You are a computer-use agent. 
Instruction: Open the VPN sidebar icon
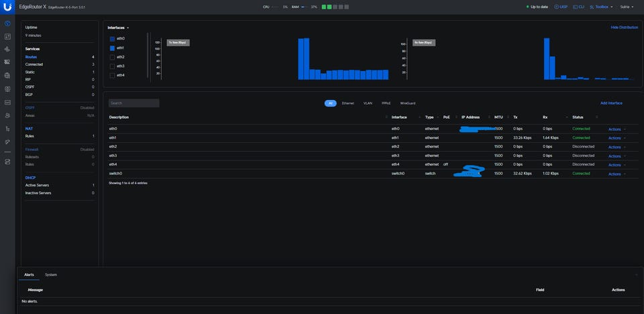click(x=7, y=89)
